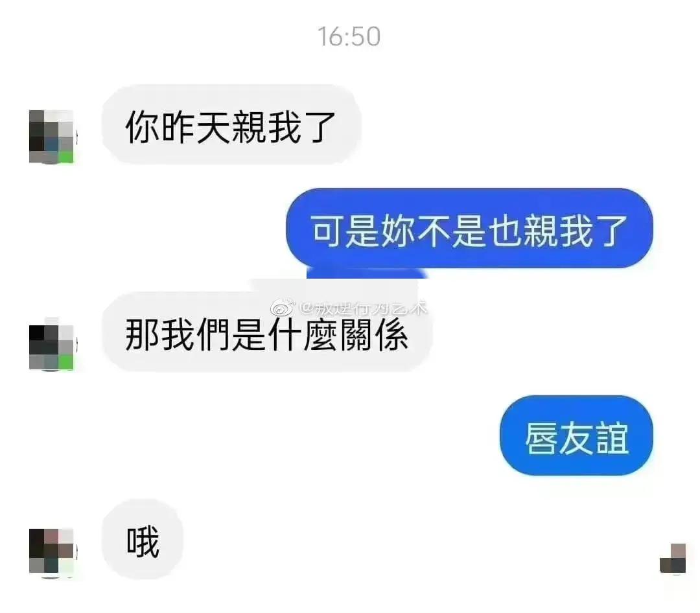Viewport: 700px width, 613px height.
Task: Click the 16:50 timestamp label
Action: [x=349, y=36]
